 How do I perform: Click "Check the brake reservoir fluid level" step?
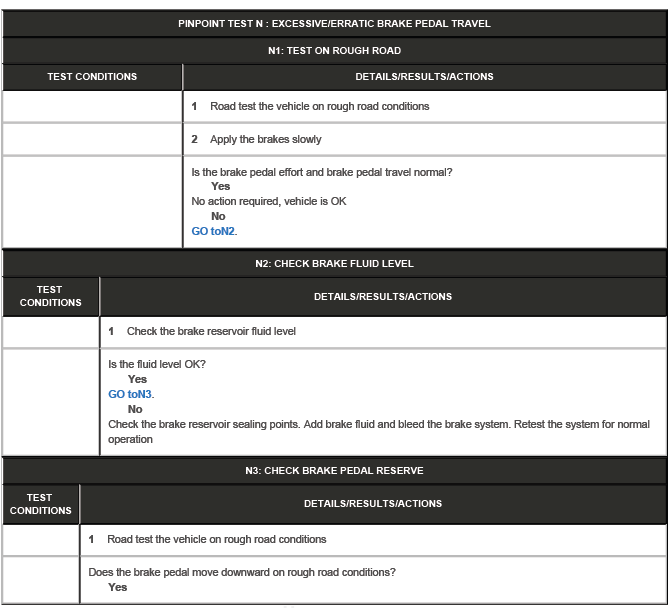coord(210,331)
